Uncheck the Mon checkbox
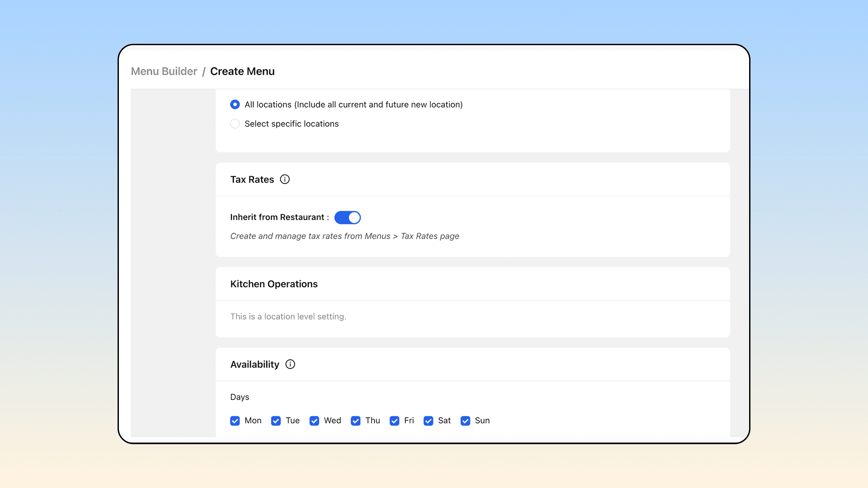 point(235,421)
